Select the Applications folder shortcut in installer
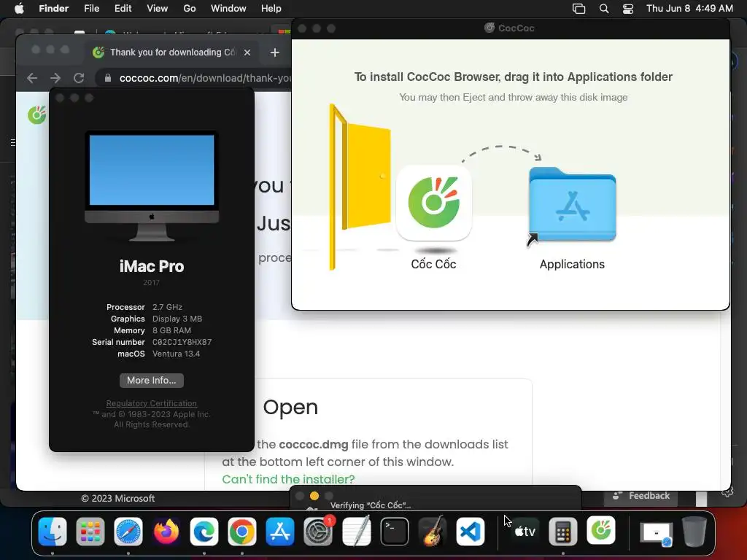Image resolution: width=747 pixels, height=560 pixels. 572,206
